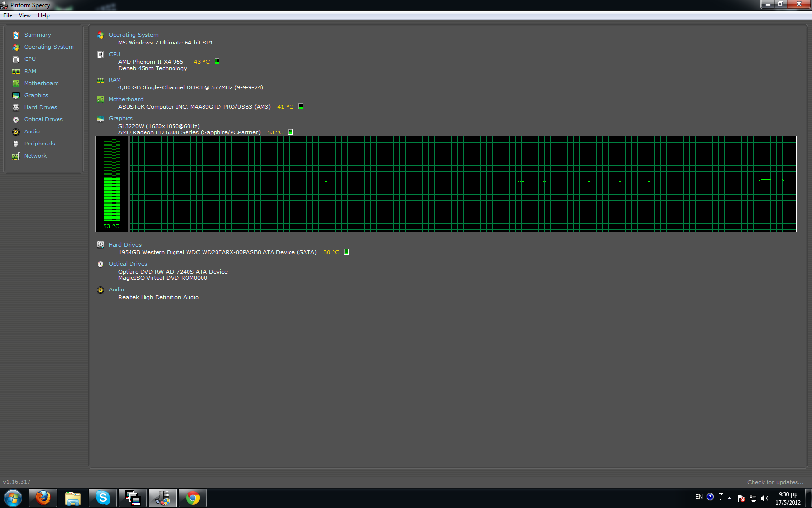Image resolution: width=812 pixels, height=508 pixels.
Task: Click the Network icon in sidebar
Action: [x=16, y=156]
